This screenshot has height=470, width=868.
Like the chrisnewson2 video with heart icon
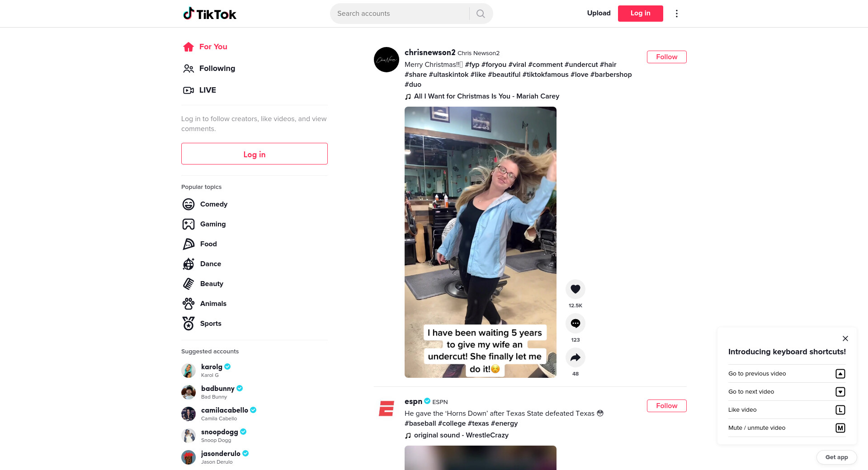pyautogui.click(x=575, y=289)
